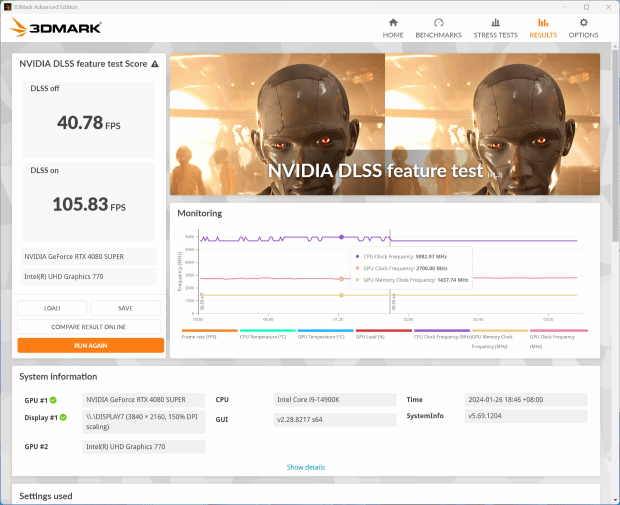Maximize the 3DMark window
Screen dimensions: 620x505
click(586, 7)
